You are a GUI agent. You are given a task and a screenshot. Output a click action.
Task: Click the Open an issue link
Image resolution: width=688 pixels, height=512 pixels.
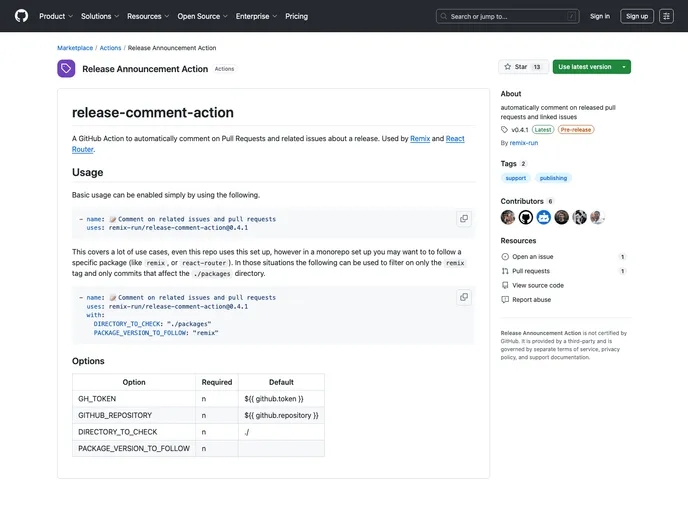click(533, 257)
